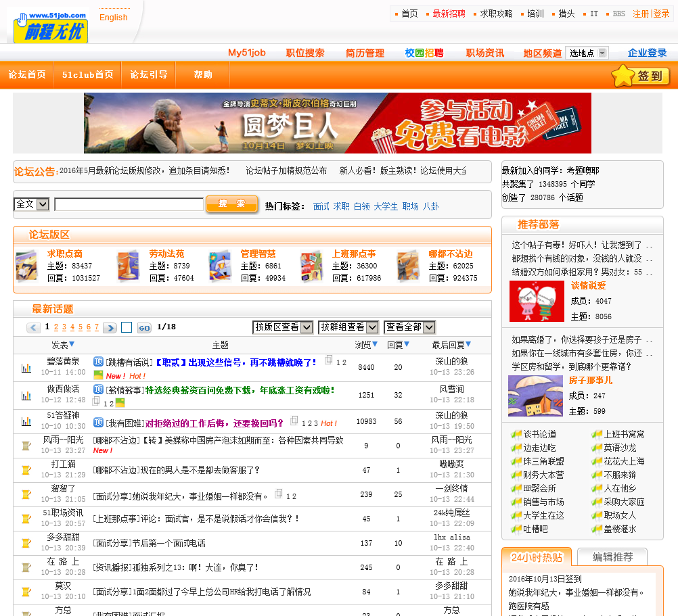
Task: Open 选地点 region dropdown
Action: coord(587,53)
